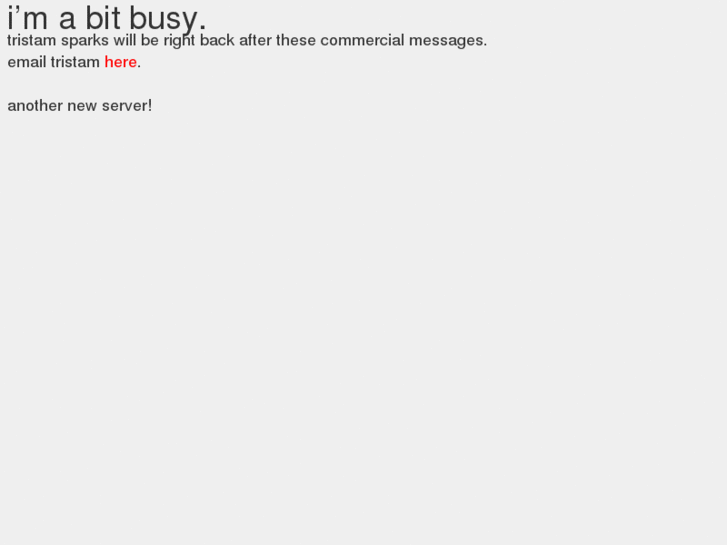The width and height of the screenshot is (727, 545).
Task: Click the word "new" in the last line
Action: click(82, 106)
